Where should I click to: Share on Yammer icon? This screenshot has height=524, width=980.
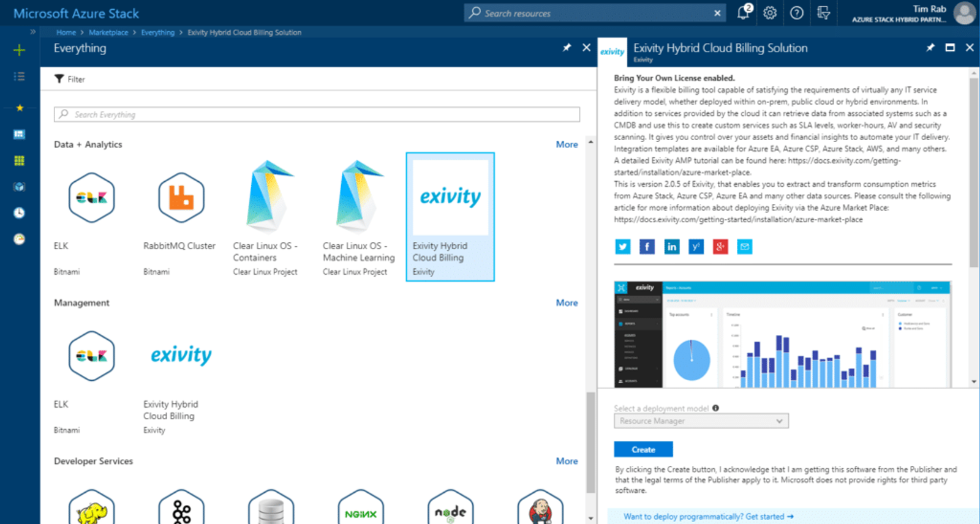tap(696, 247)
